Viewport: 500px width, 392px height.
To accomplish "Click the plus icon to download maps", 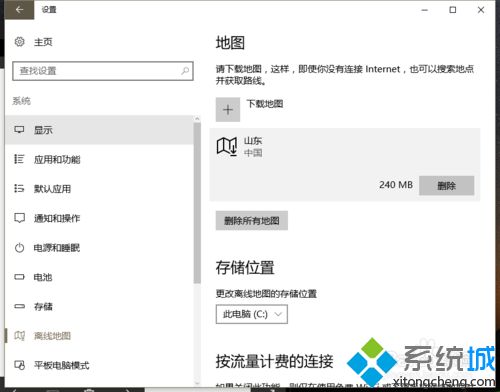I will 228,110.
